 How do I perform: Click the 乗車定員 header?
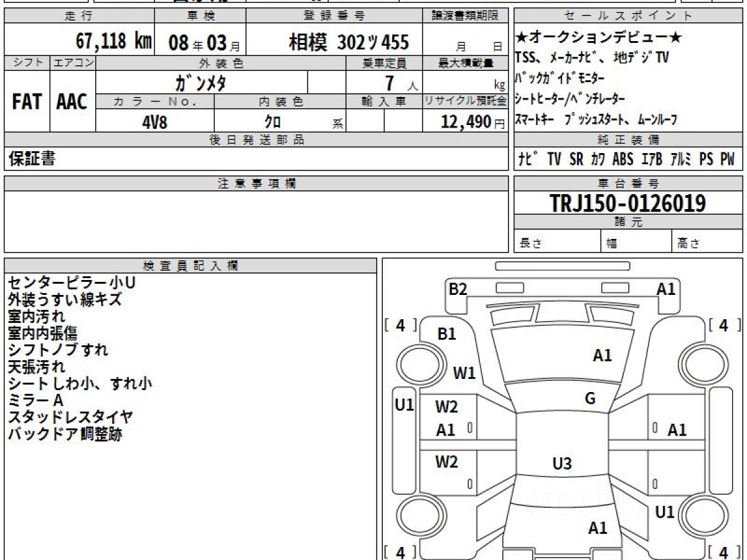[x=384, y=63]
